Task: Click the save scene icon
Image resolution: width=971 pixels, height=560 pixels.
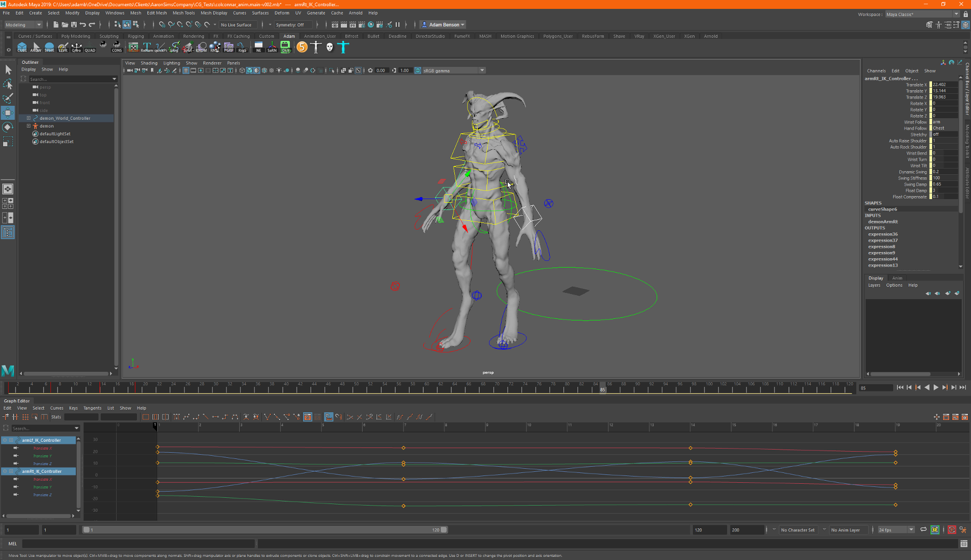Action: click(74, 25)
